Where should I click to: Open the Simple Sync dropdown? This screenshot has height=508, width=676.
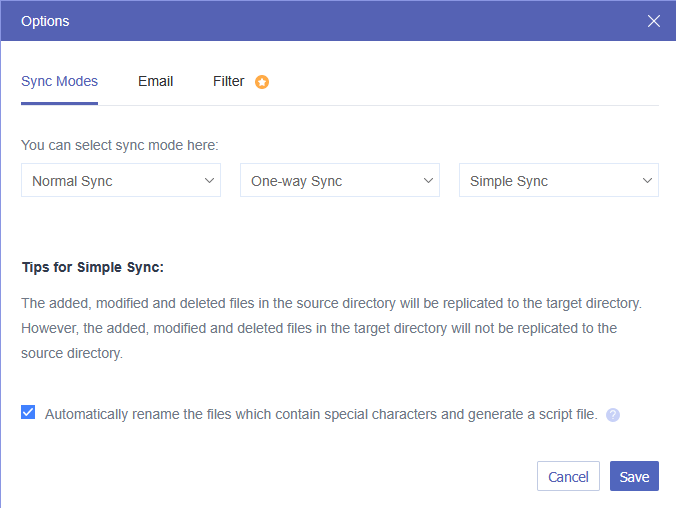558,181
